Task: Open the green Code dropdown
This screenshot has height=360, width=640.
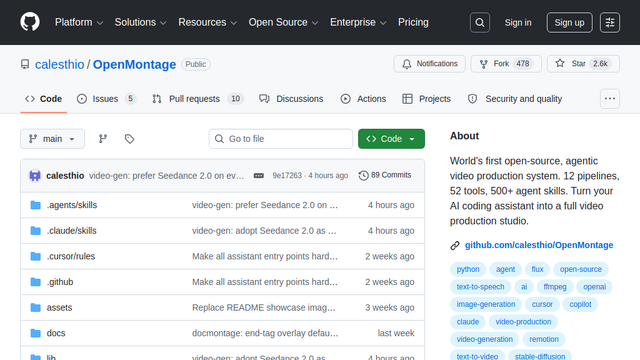Action: 391,139
